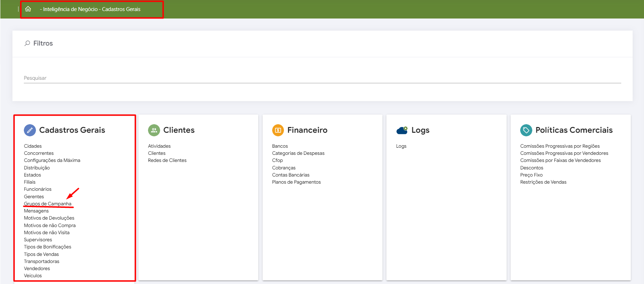Screen dimensions: 644x284
Task: Select Contas Bancárias under Financeiro
Action: pyautogui.click(x=291, y=175)
